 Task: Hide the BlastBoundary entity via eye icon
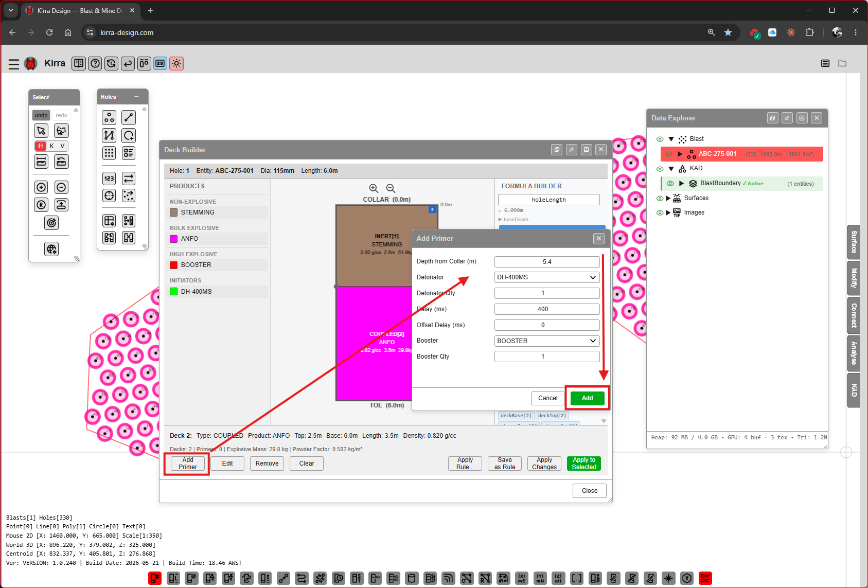670,184
